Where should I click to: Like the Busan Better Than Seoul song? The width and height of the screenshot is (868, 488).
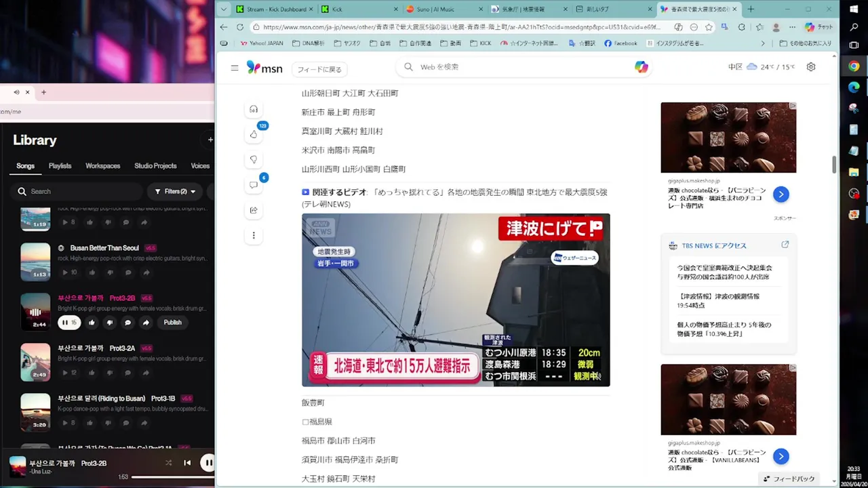point(92,272)
